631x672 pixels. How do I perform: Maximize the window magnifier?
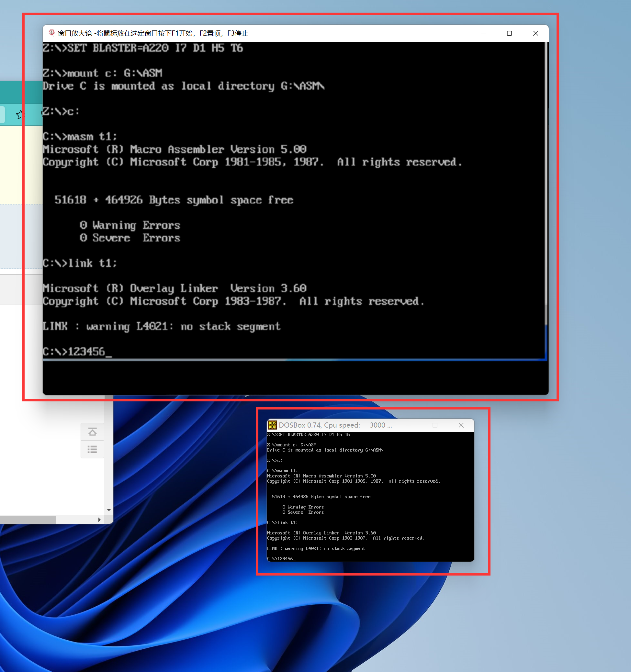click(x=509, y=33)
